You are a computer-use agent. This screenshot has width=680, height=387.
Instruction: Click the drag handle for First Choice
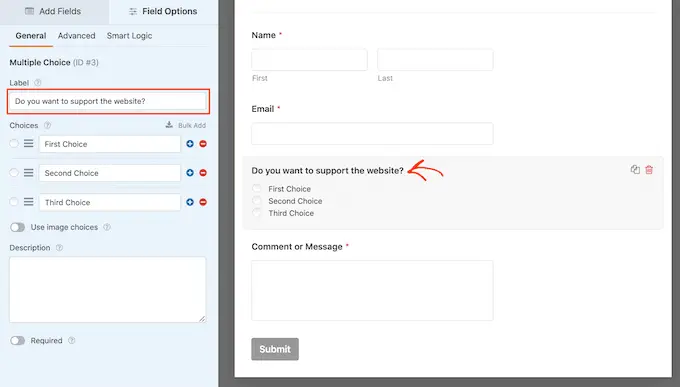pyautogui.click(x=29, y=143)
